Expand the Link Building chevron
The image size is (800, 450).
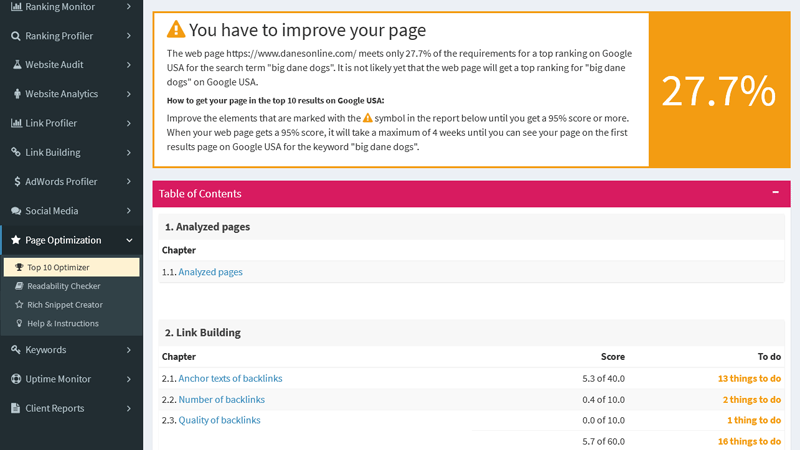(x=129, y=152)
